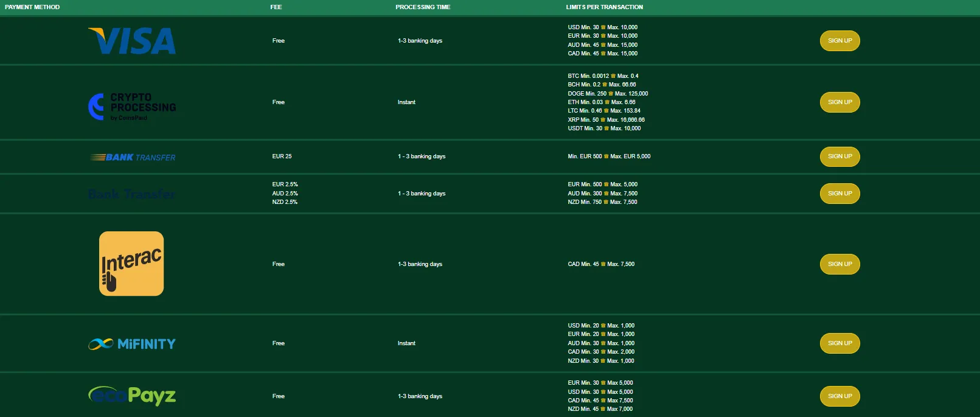This screenshot has width=980, height=417.
Task: Click the Payment Method column header
Action: click(32, 7)
